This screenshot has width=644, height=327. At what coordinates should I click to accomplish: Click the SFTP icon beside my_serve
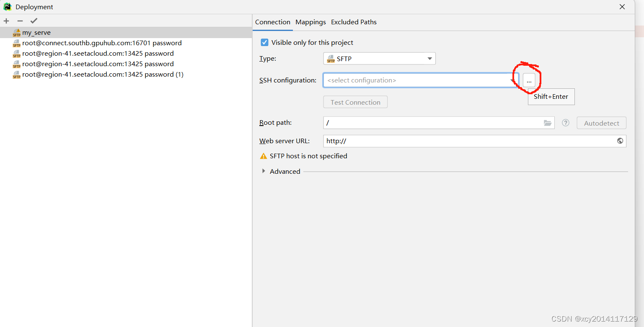[x=16, y=32]
